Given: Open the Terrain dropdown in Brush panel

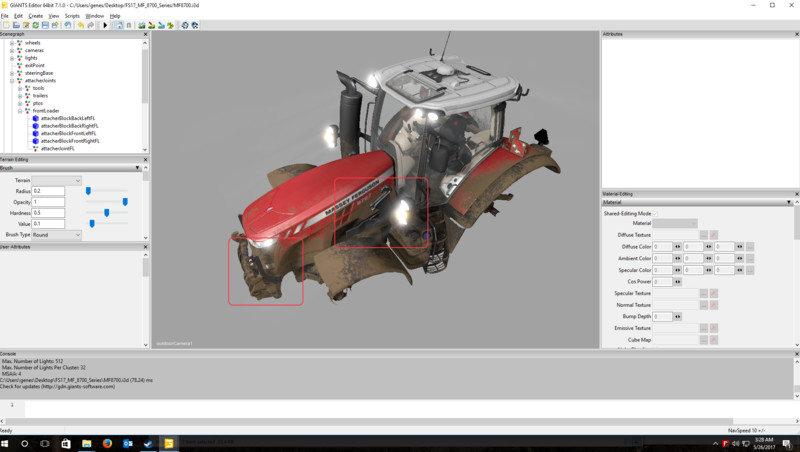Looking at the screenshot, I should coord(56,180).
